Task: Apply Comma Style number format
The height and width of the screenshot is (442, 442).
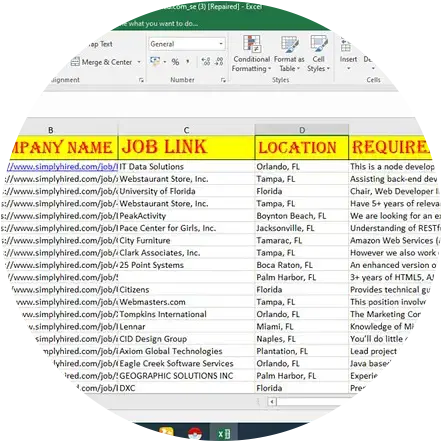Action: tap(188, 61)
